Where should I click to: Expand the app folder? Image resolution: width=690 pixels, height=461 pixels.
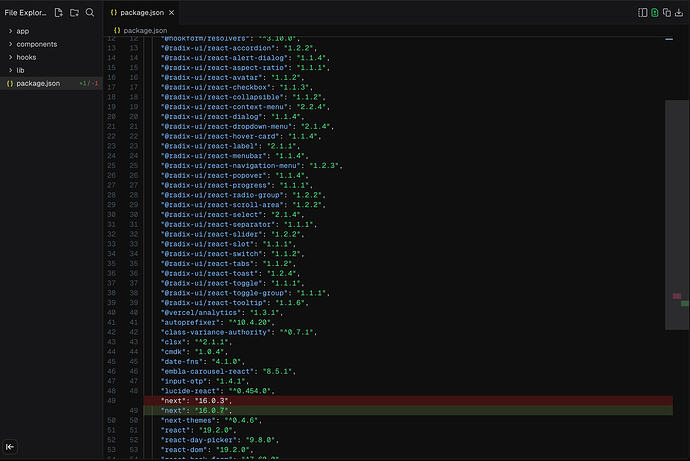pos(51,31)
